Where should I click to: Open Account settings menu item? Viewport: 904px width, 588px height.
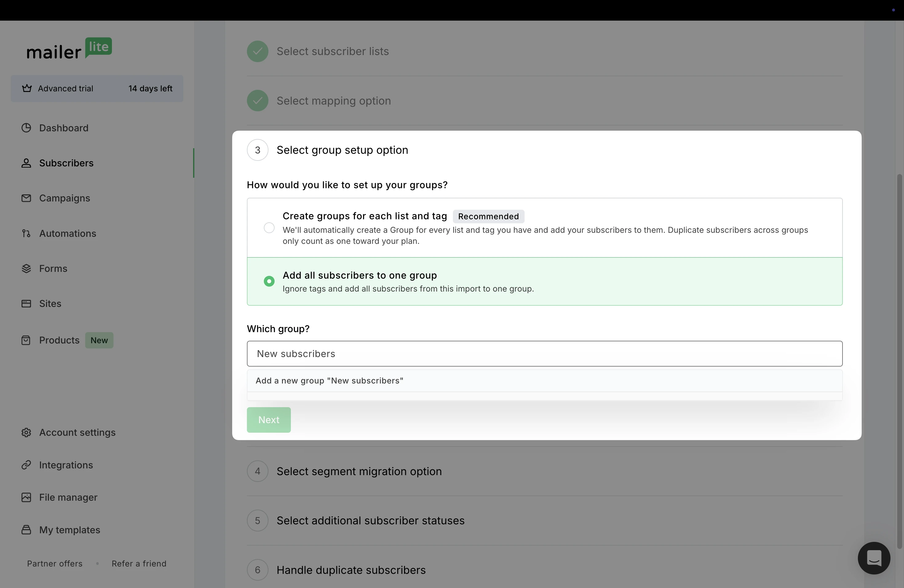(x=77, y=433)
